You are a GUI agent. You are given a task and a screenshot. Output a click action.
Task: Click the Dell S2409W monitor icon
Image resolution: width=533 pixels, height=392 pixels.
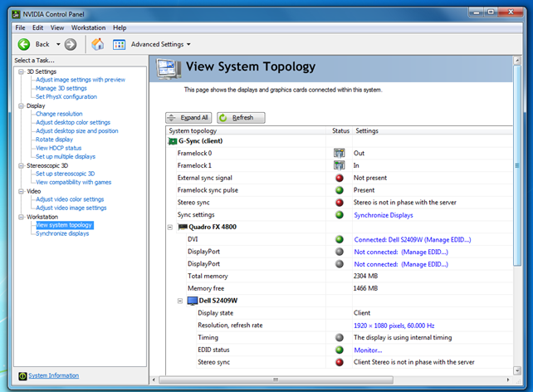coord(190,301)
